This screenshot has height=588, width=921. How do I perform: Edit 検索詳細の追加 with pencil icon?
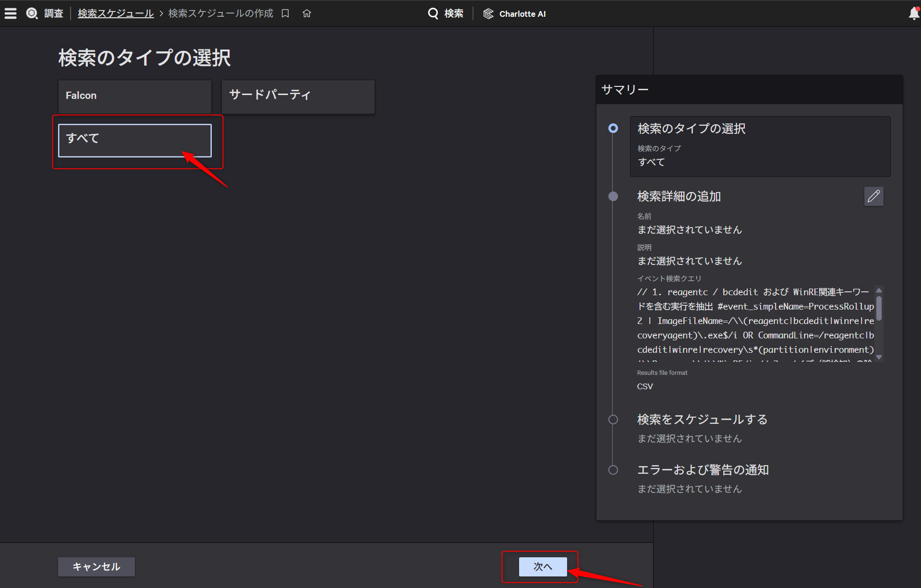point(873,196)
